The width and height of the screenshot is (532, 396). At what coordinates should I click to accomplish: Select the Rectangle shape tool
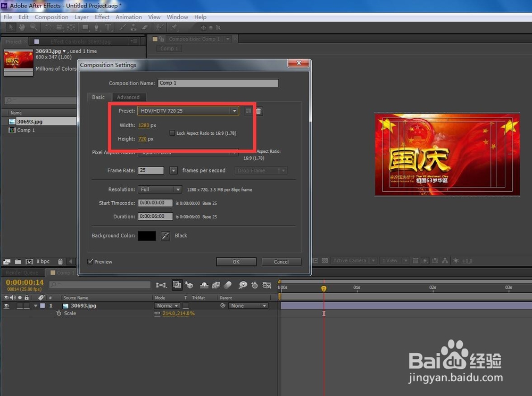click(x=86, y=27)
